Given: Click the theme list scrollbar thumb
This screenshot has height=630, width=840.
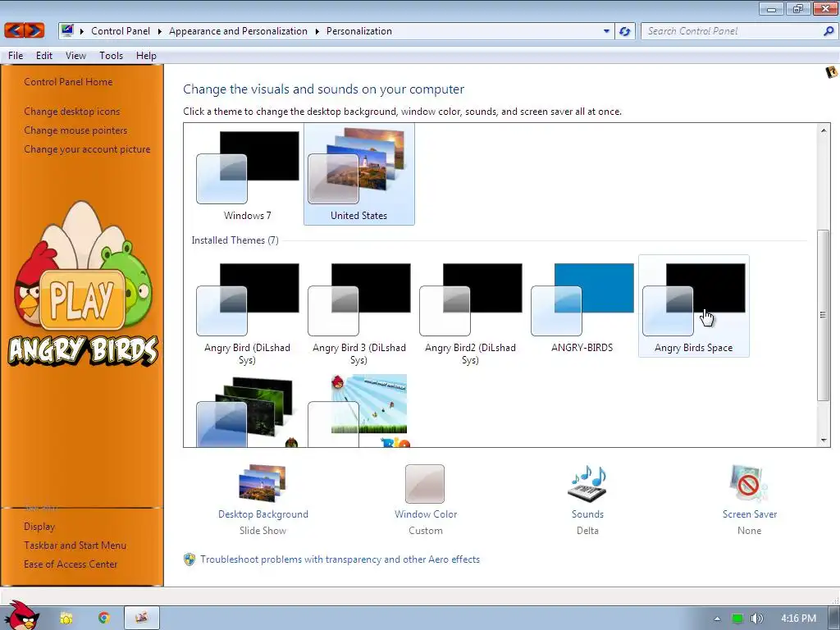Looking at the screenshot, I should pos(824,315).
